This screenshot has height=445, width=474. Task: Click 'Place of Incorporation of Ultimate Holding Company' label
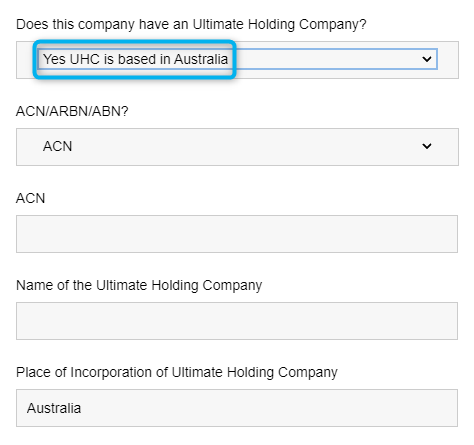click(x=177, y=373)
